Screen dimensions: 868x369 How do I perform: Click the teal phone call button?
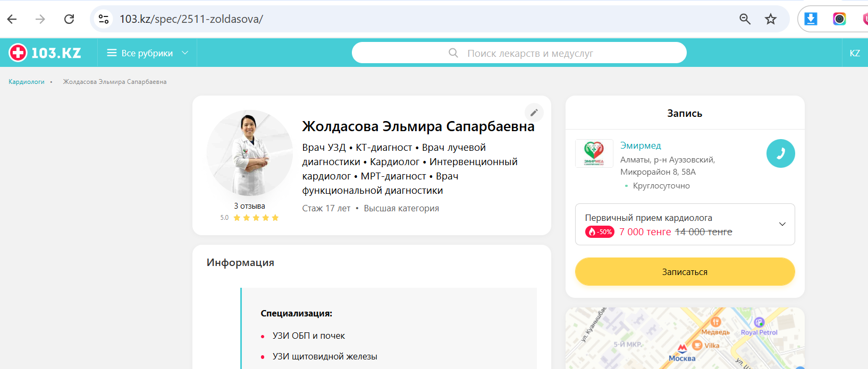tap(780, 153)
